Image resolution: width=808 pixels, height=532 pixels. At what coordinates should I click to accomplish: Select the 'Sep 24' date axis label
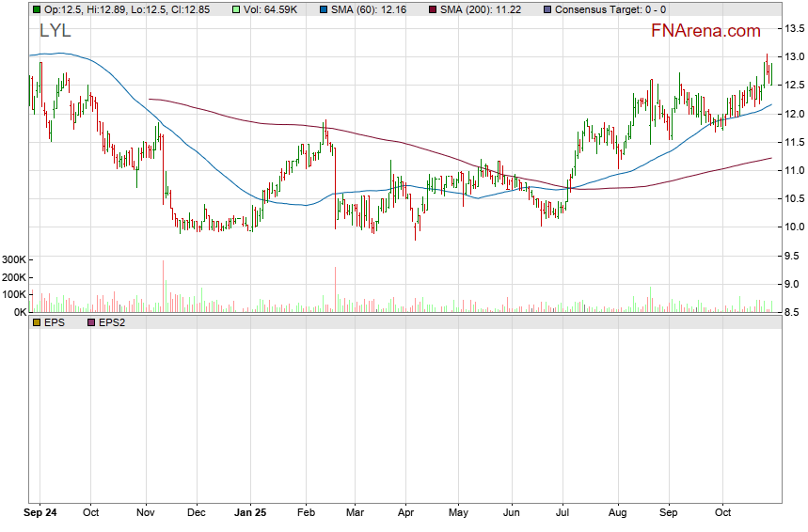40,514
